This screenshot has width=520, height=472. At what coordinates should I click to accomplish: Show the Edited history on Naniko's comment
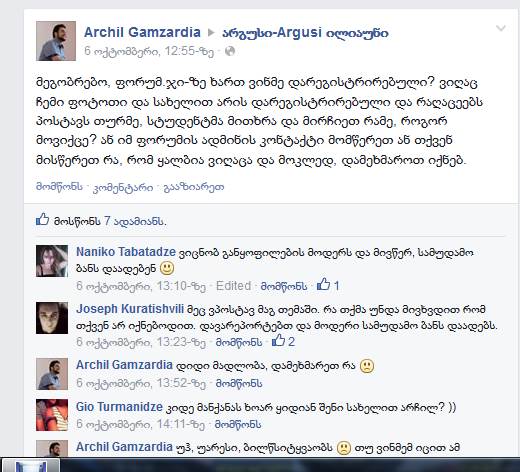(233, 286)
